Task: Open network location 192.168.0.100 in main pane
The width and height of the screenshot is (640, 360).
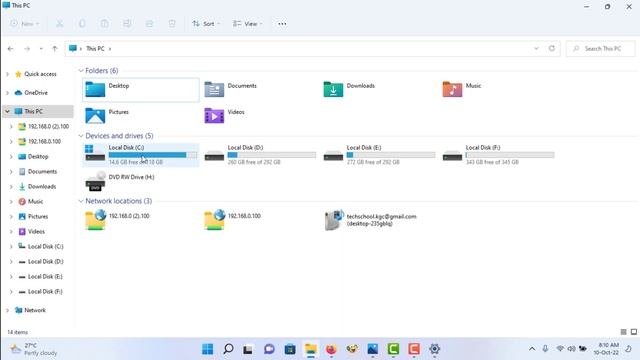Action: coord(260,220)
